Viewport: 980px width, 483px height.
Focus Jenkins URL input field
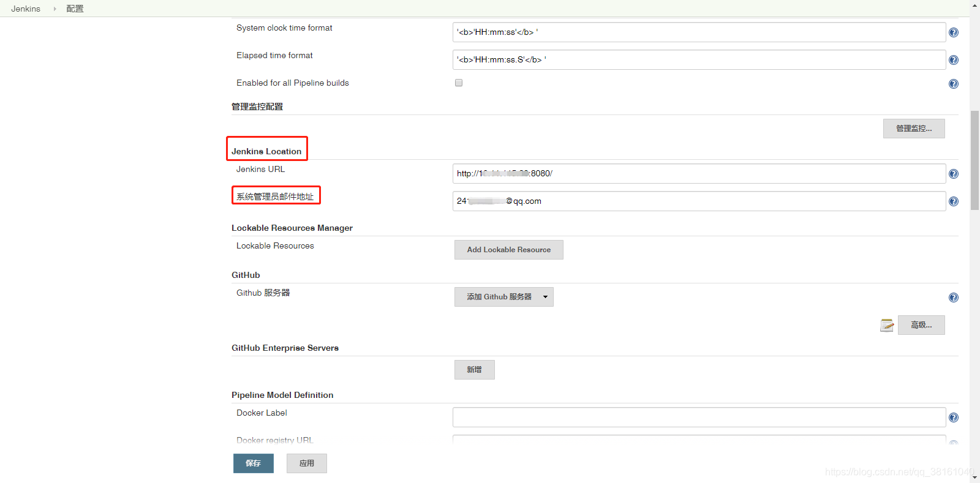[x=699, y=174]
